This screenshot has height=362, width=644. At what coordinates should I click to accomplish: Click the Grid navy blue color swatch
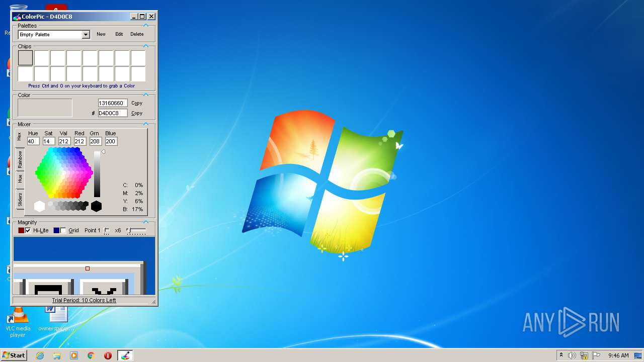coord(56,230)
